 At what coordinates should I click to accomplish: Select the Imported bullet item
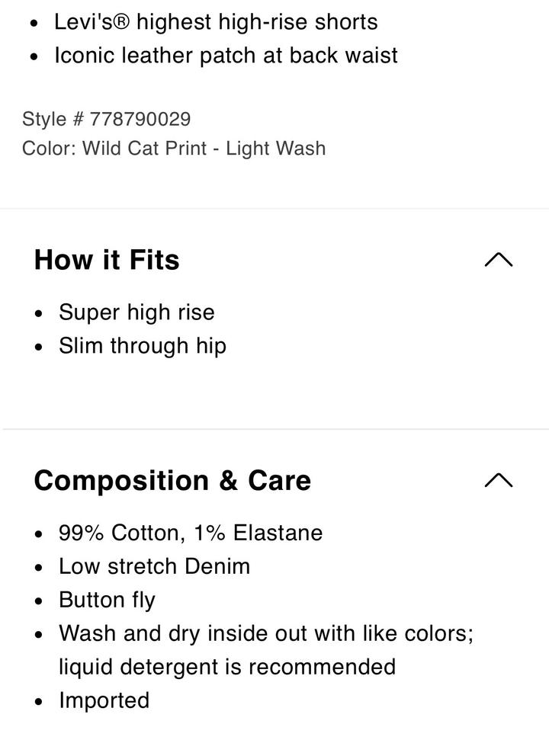(104, 700)
